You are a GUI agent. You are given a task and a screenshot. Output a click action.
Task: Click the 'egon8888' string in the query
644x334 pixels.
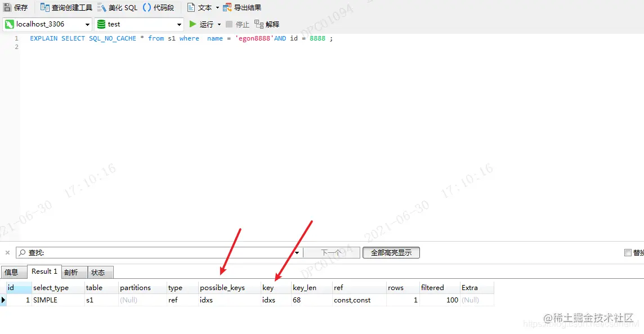(x=254, y=38)
